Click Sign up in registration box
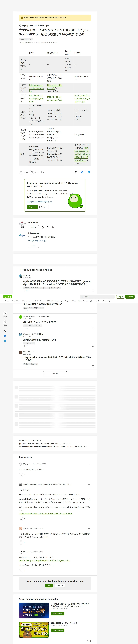138x644 pixels. pos(32,207)
